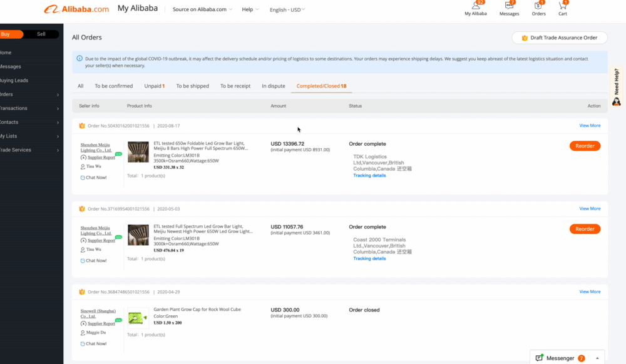This screenshot has height=364, width=626.
Task: Click Draft Trade Assurance Order button
Action: pyautogui.click(x=559, y=38)
